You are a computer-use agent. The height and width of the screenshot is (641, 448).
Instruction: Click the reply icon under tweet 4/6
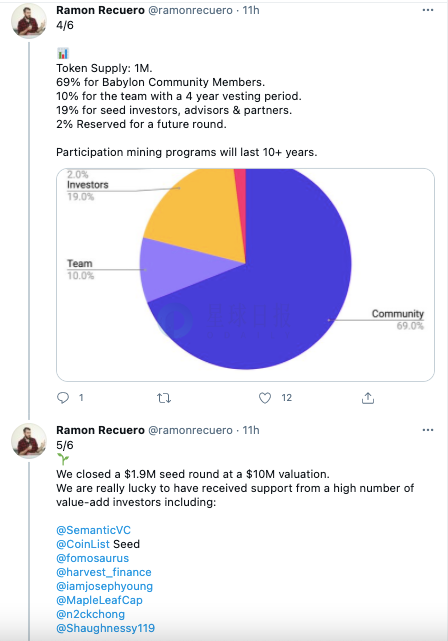(63, 397)
